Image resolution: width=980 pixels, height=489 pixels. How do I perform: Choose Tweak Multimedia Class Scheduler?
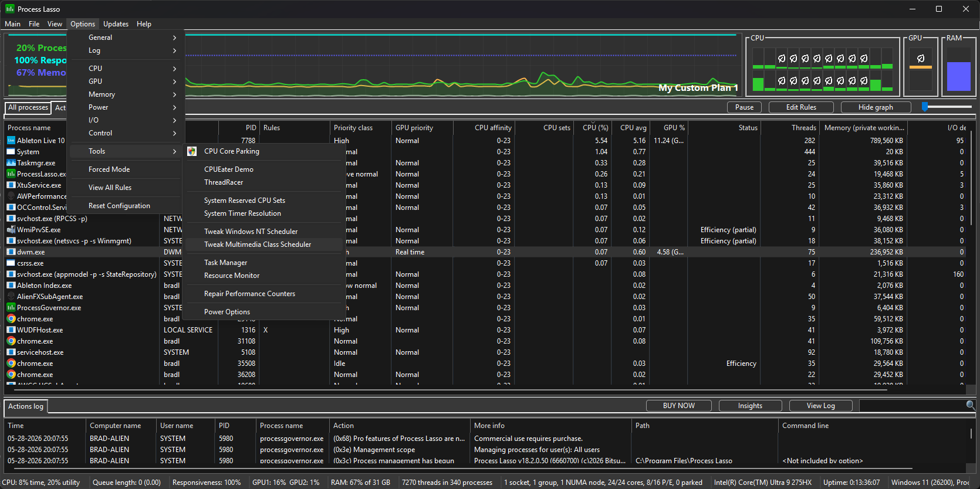point(264,244)
